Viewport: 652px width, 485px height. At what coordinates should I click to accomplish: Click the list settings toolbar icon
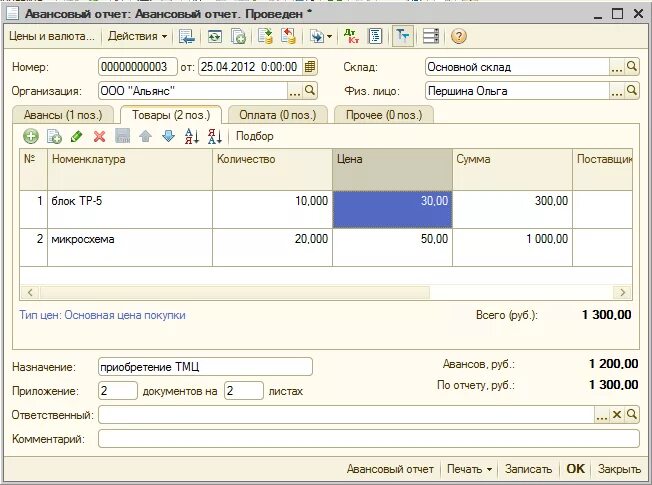point(431,36)
